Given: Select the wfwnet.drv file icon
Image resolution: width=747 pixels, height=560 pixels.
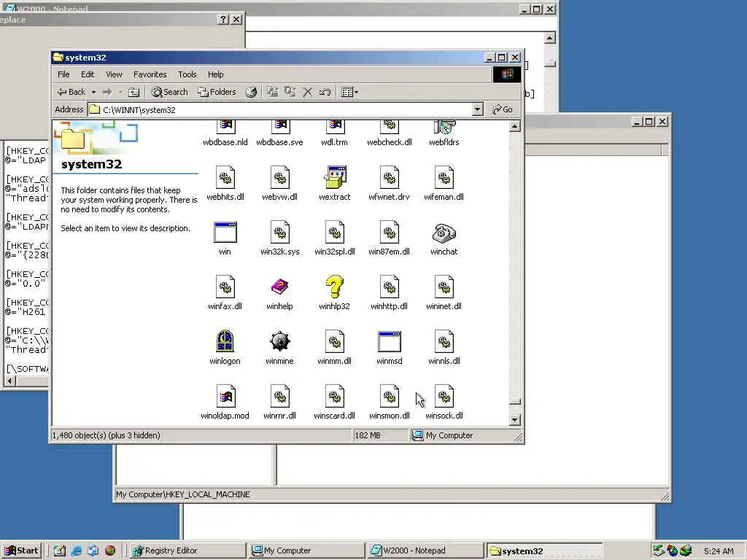Looking at the screenshot, I should point(390,177).
